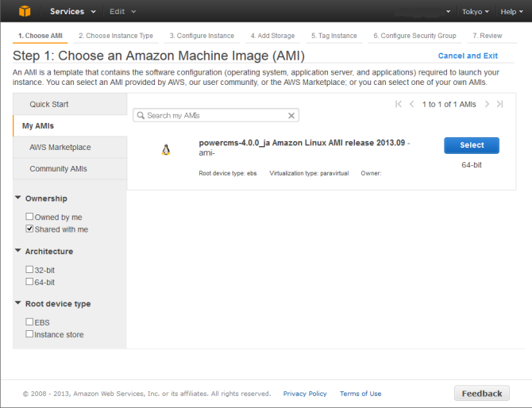Viewport: 532px width, 408px height.
Task: Open the account name dropdown arrow
Action: click(x=448, y=12)
